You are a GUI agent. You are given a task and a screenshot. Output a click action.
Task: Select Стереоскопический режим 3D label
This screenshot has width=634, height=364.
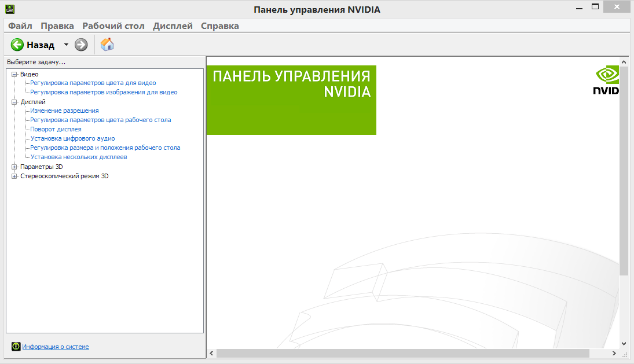[x=64, y=176]
